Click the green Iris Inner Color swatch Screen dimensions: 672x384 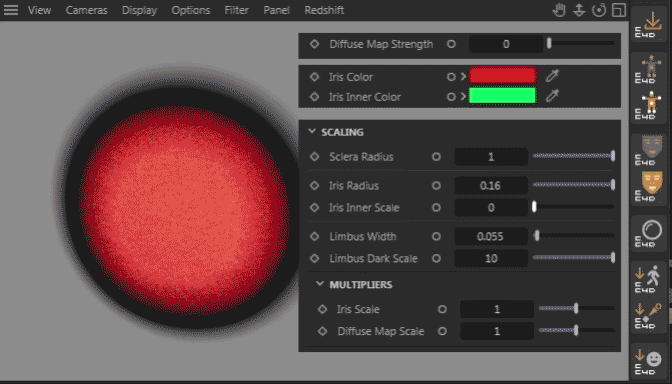[502, 96]
